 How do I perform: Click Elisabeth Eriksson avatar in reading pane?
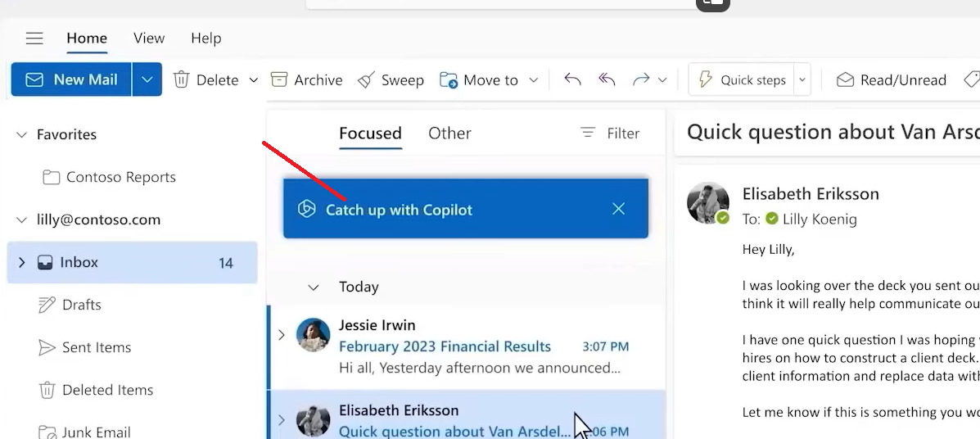708,202
